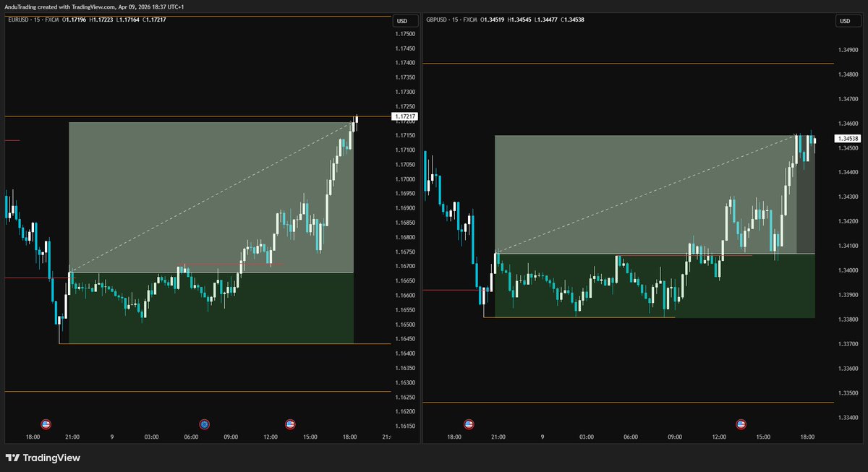Click the 1.34700 price scale label

(848, 99)
